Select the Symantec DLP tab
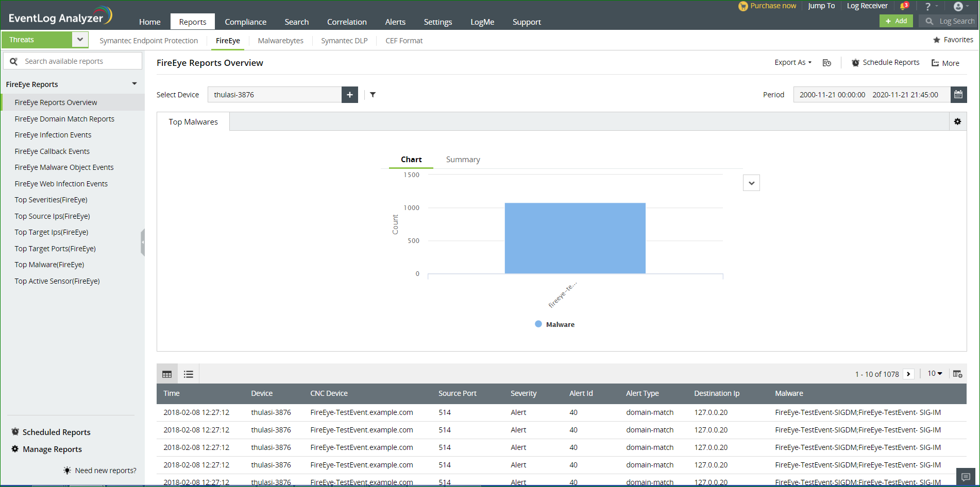980x487 pixels. tap(344, 41)
